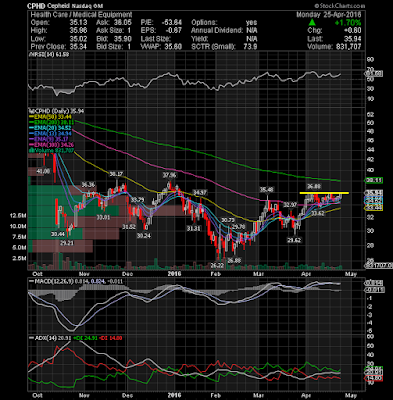Image resolution: width=393 pixels, height=400 pixels.
Task: Click the Dec label on bottom date axis
Action: point(128,395)
